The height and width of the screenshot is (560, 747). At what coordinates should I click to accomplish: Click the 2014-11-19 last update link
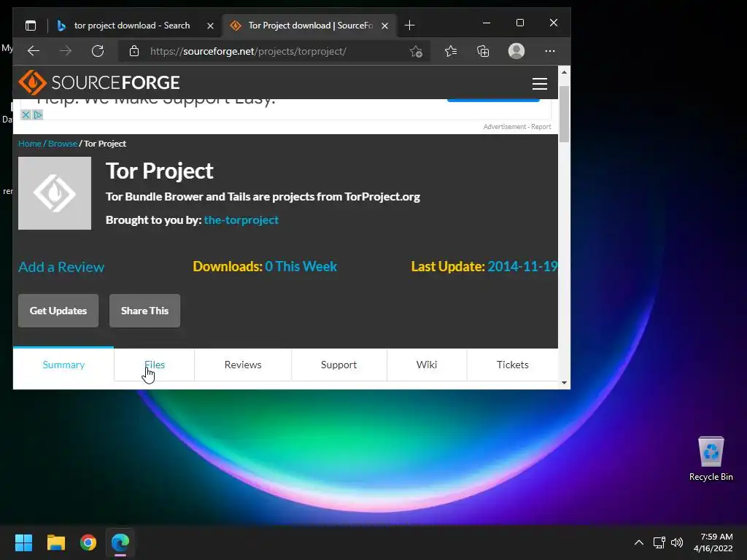[x=522, y=266]
